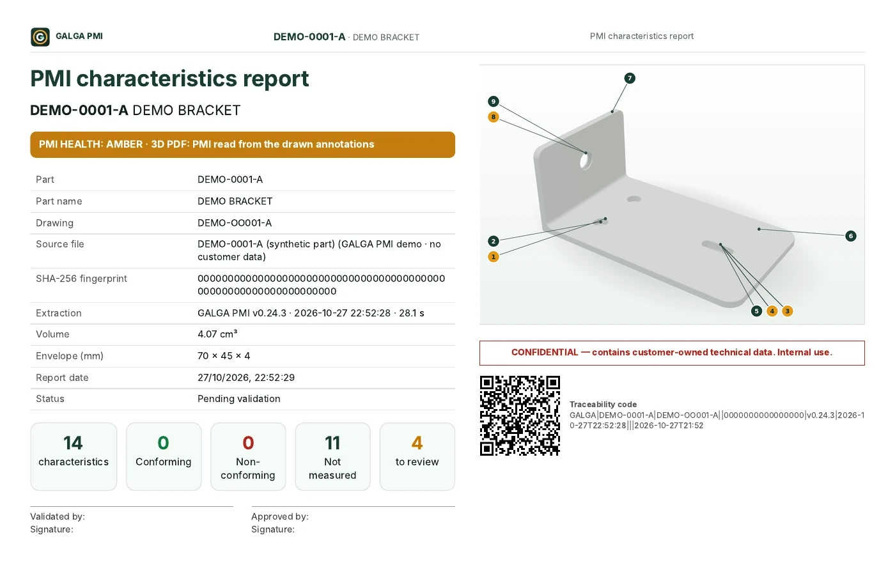Open the 0 Conforming card

pos(164,456)
